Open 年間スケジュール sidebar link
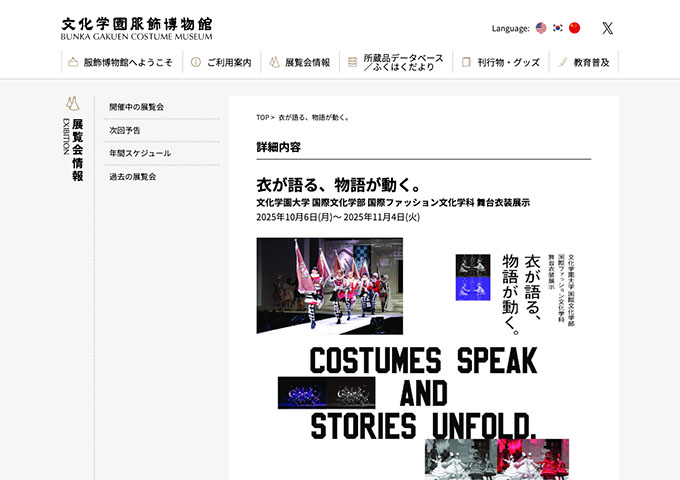Image resolution: width=680 pixels, height=480 pixels. pyautogui.click(x=140, y=153)
